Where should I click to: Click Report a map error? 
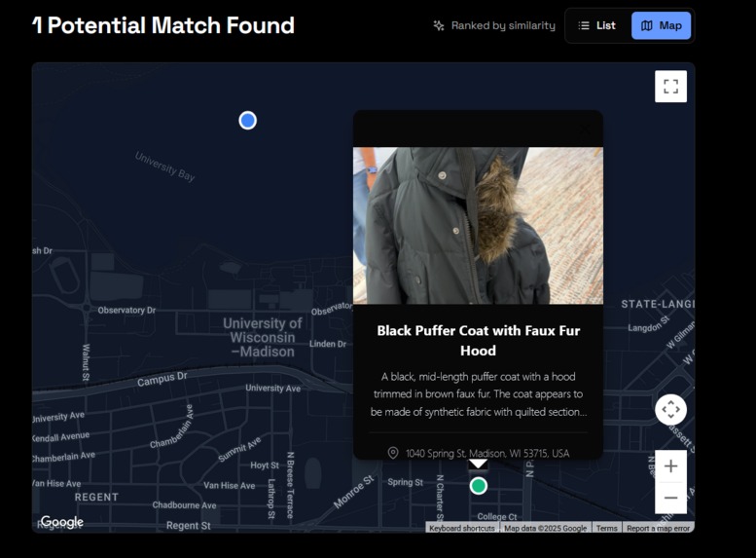[x=658, y=528]
